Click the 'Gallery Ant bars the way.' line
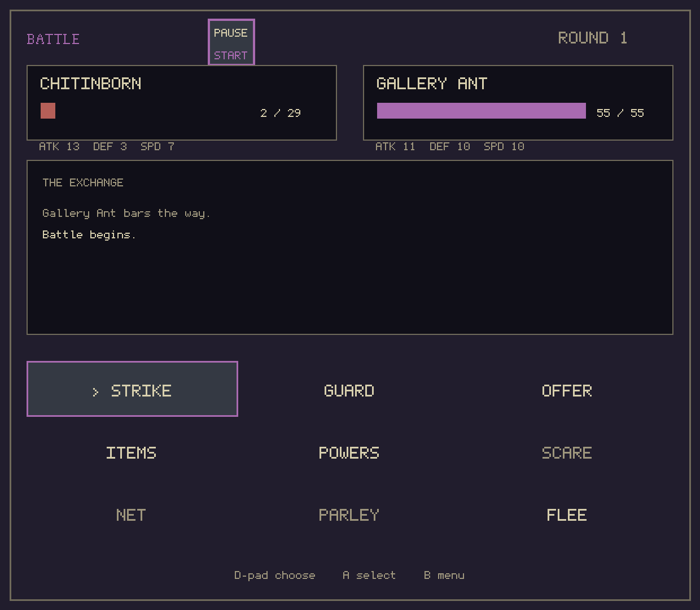Image resolution: width=700 pixels, height=610 pixels. [x=126, y=213]
